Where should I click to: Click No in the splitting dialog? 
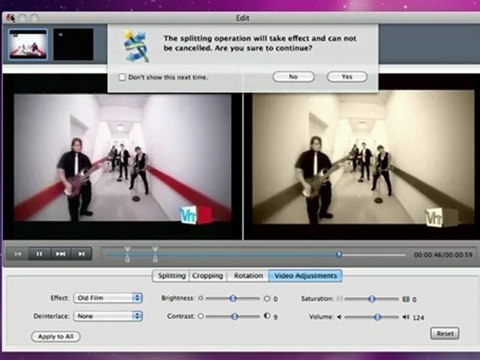click(293, 77)
